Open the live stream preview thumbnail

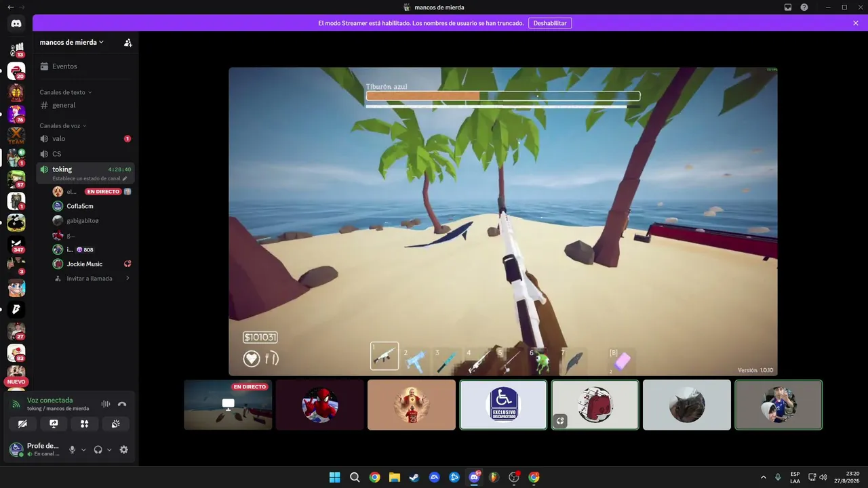coord(228,405)
